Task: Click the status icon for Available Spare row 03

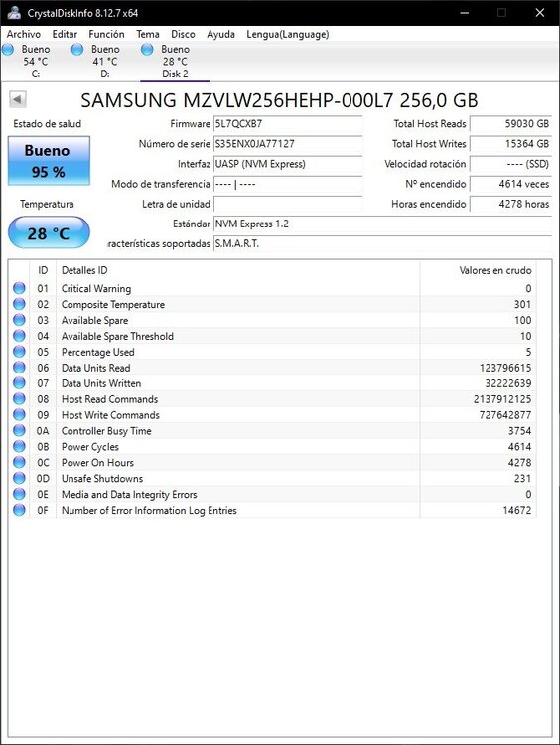Action: click(x=19, y=320)
